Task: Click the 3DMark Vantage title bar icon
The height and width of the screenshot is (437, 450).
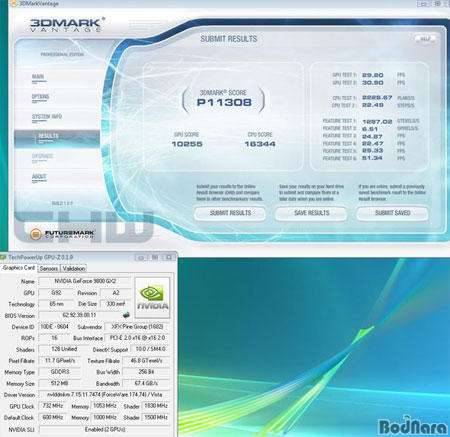Action: [14, 4]
